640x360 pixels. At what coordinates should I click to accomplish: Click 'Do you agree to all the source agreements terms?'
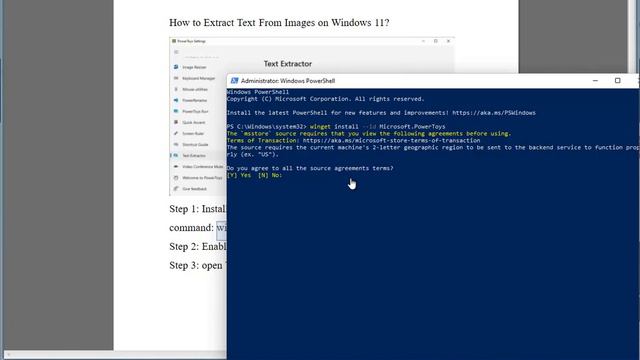click(310, 168)
